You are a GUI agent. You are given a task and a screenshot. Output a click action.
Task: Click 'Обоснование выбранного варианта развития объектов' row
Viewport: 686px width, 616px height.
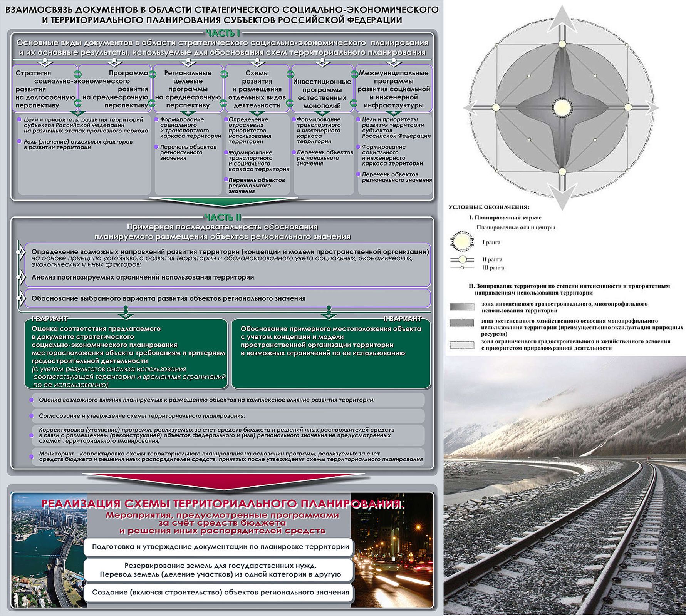click(227, 298)
